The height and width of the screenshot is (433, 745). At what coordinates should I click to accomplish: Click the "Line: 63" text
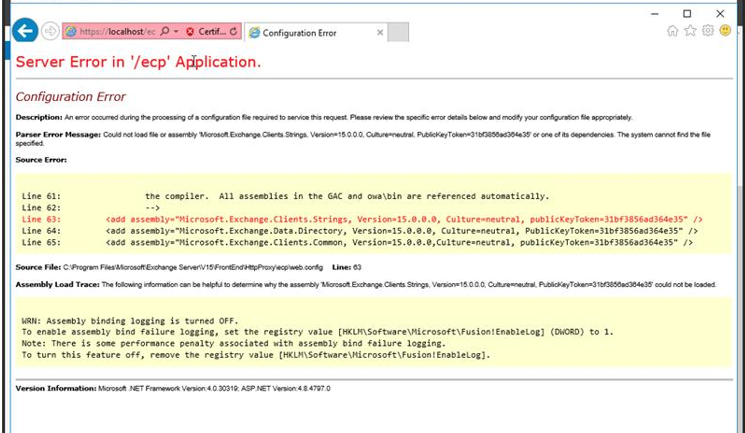pyautogui.click(x=347, y=268)
